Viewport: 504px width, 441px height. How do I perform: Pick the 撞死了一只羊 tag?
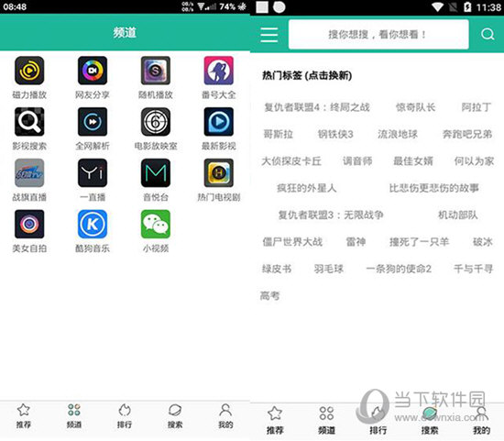419,241
